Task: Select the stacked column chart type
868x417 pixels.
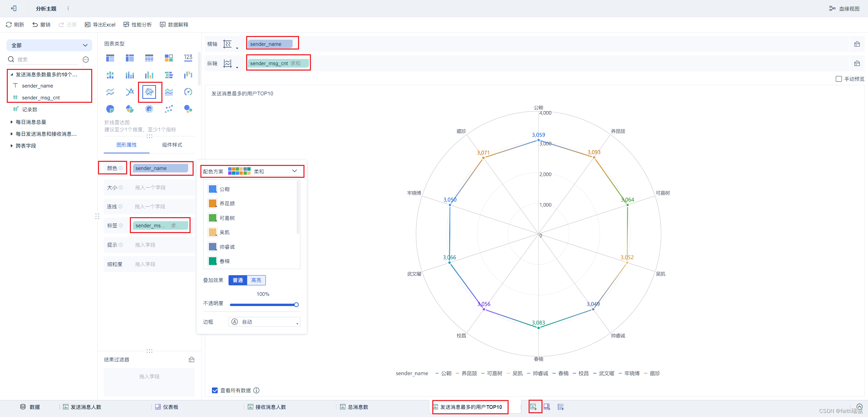Action: coord(110,75)
